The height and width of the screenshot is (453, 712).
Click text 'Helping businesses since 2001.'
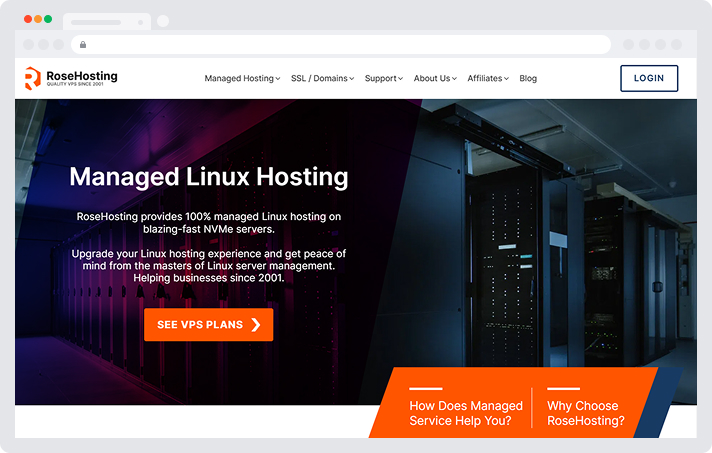point(209,278)
